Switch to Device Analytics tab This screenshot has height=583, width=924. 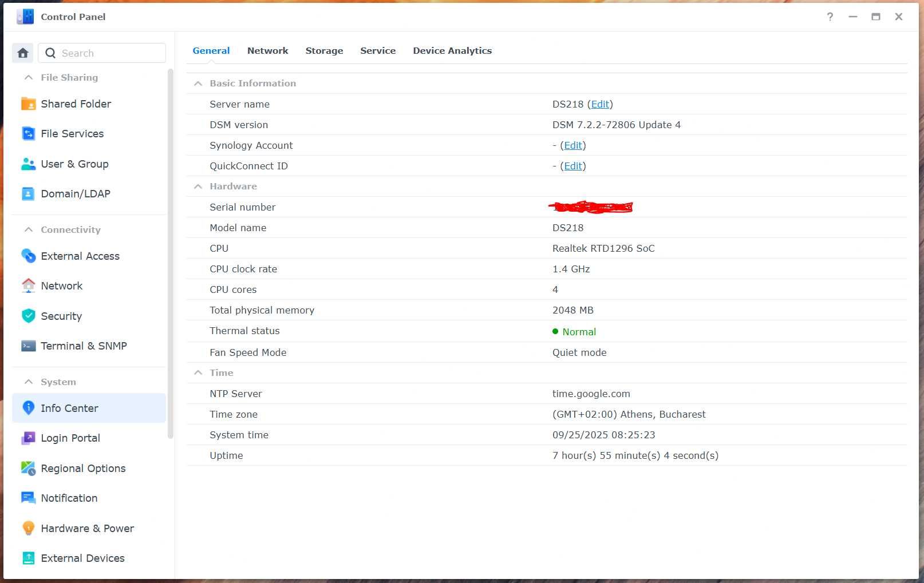(x=452, y=50)
